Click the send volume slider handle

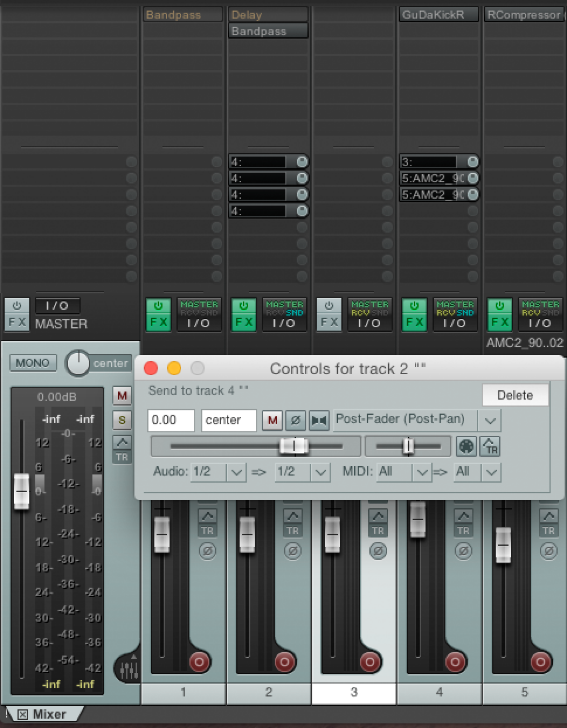[x=294, y=446]
